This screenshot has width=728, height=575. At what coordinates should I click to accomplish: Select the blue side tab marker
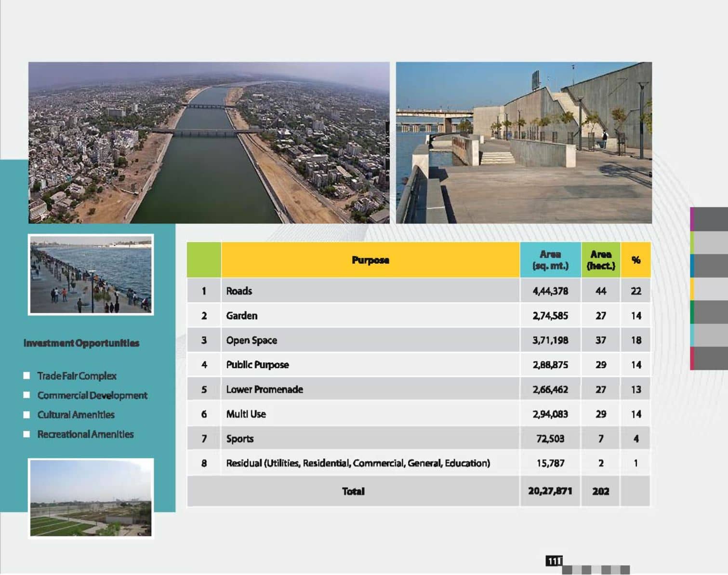pyautogui.click(x=692, y=266)
